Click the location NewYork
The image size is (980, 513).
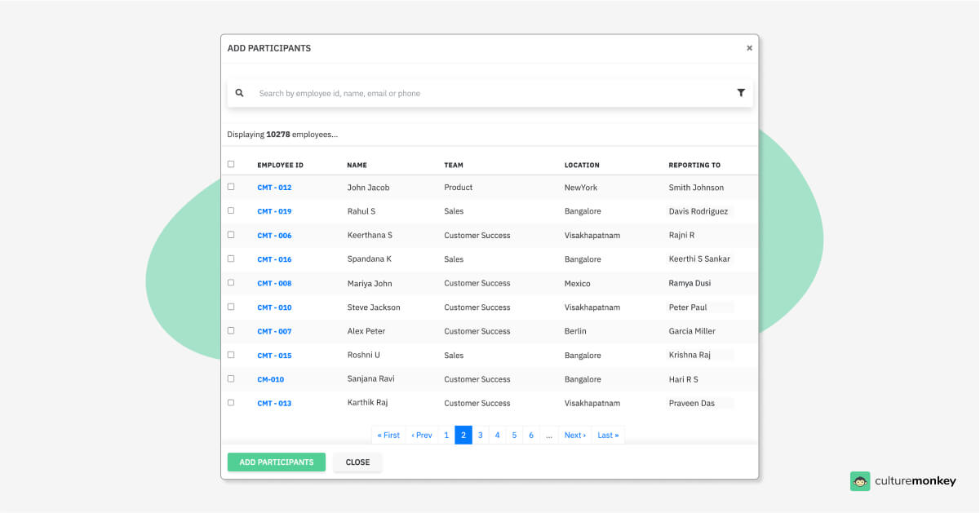pyautogui.click(x=581, y=188)
